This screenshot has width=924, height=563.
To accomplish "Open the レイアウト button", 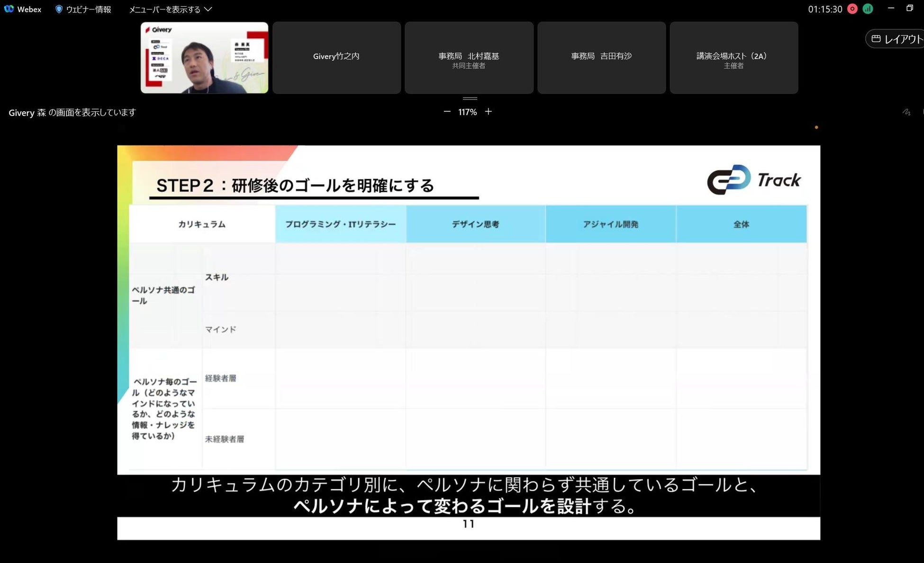I will [903, 39].
